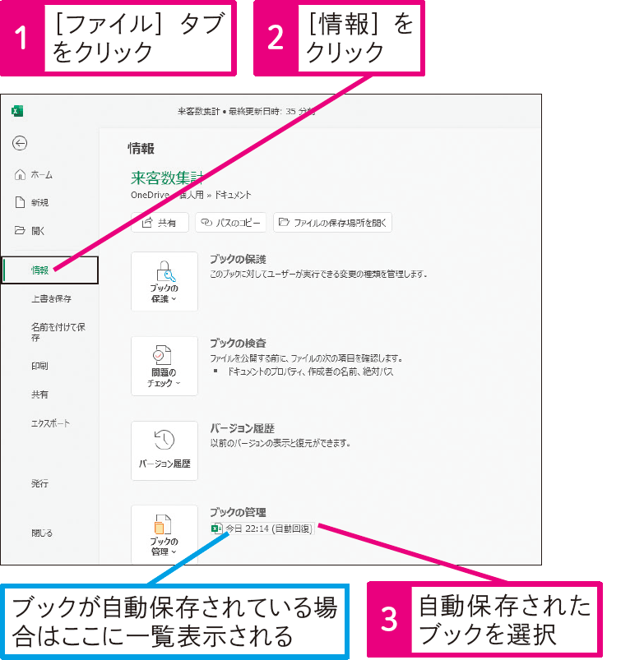Open 印刷 in the sidebar

click(x=39, y=366)
